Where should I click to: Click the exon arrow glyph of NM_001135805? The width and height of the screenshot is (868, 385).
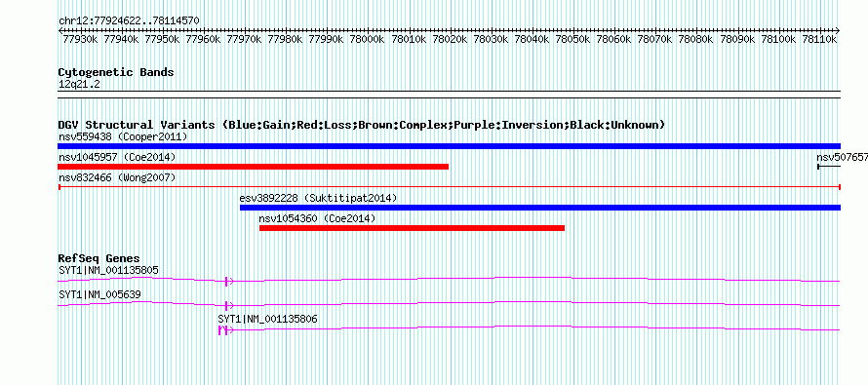coord(229,282)
